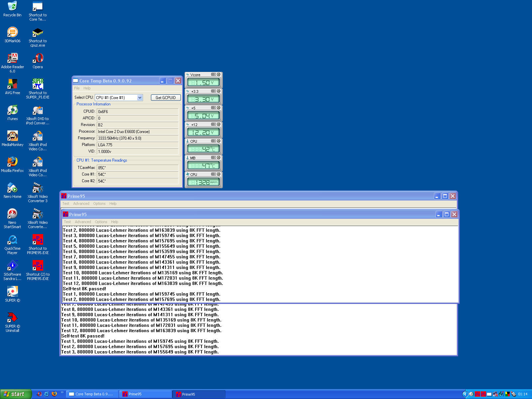
Task: Select the Opera desktop shortcut
Action: pyautogui.click(x=38, y=61)
